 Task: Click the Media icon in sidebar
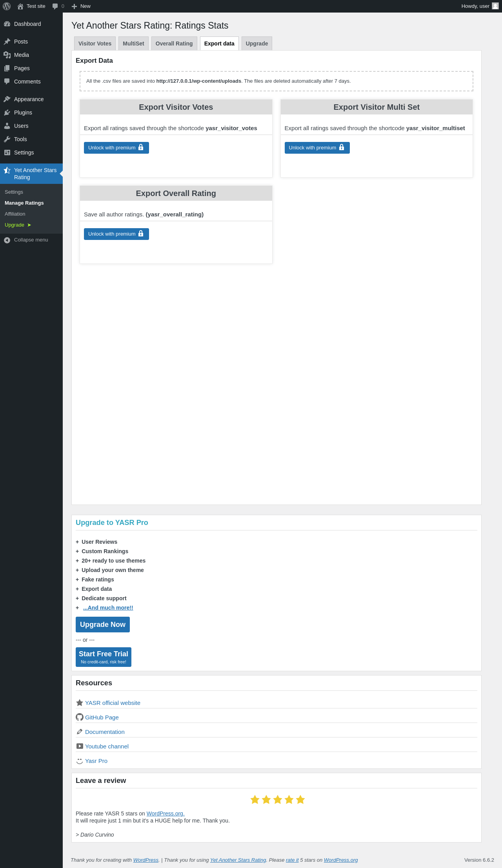(x=7, y=55)
